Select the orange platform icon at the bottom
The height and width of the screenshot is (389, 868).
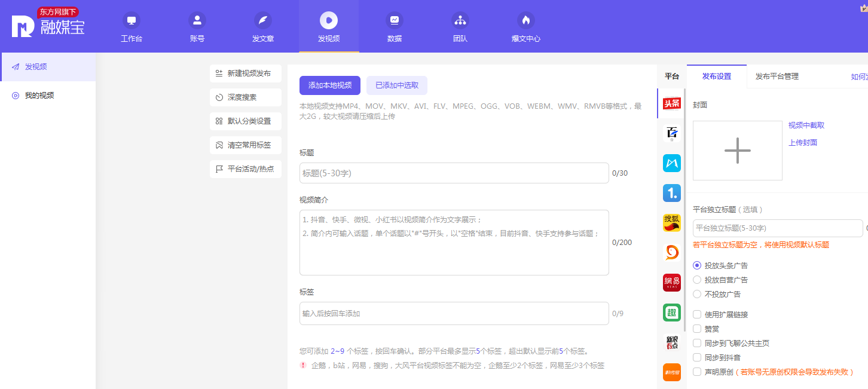point(672,372)
